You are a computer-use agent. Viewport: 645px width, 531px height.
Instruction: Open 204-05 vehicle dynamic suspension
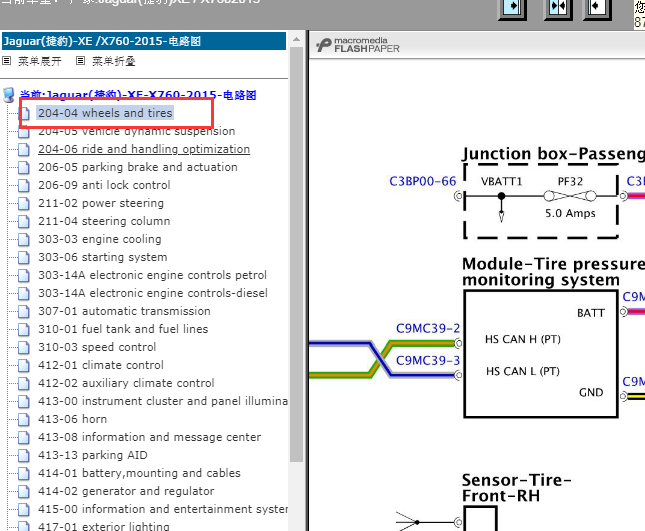[137, 131]
